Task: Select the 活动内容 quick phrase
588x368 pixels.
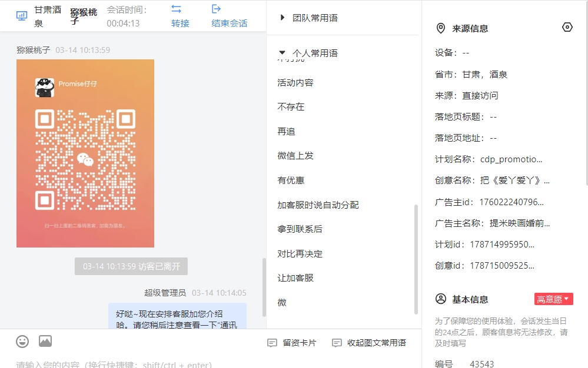Action: [295, 82]
